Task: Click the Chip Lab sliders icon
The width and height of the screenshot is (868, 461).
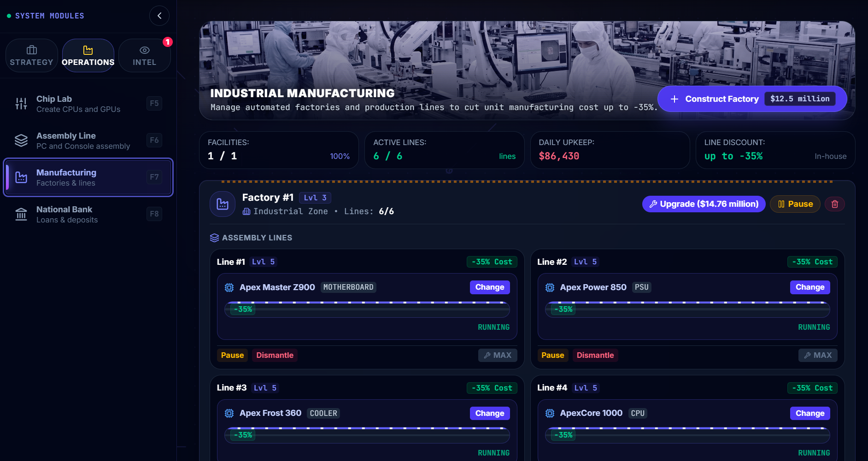Action: (21, 104)
